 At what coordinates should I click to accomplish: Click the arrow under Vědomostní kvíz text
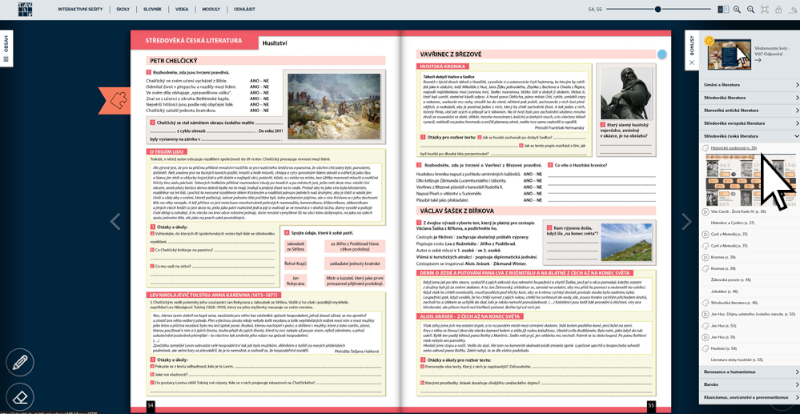(x=757, y=60)
